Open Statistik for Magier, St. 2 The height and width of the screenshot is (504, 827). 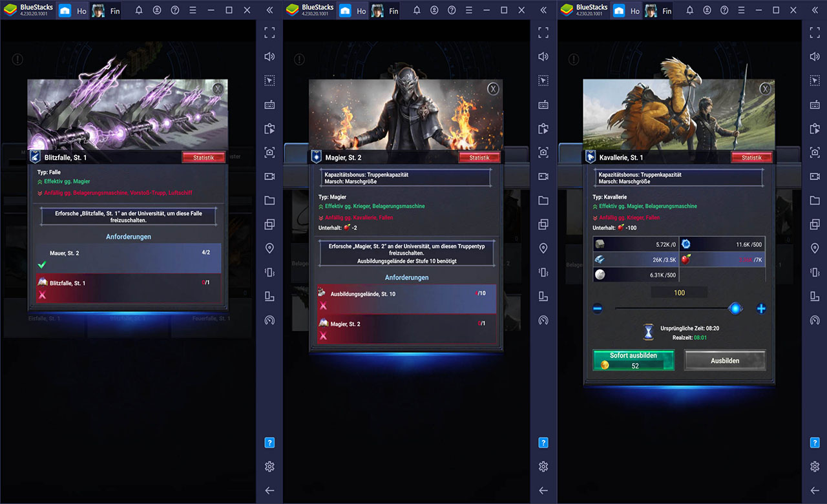pos(479,158)
